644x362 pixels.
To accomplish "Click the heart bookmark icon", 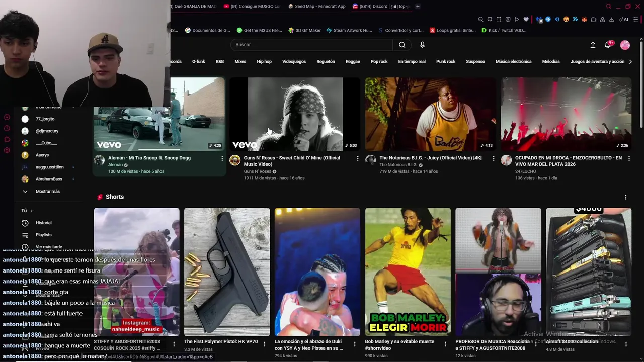I will 526,19.
